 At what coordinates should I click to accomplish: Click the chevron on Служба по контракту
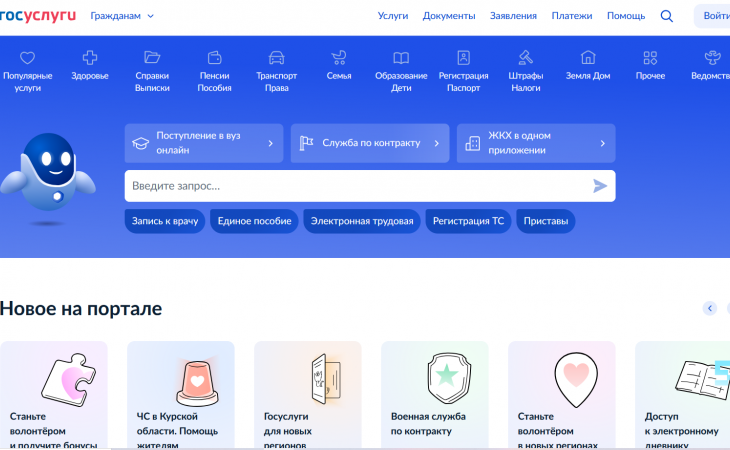437,143
